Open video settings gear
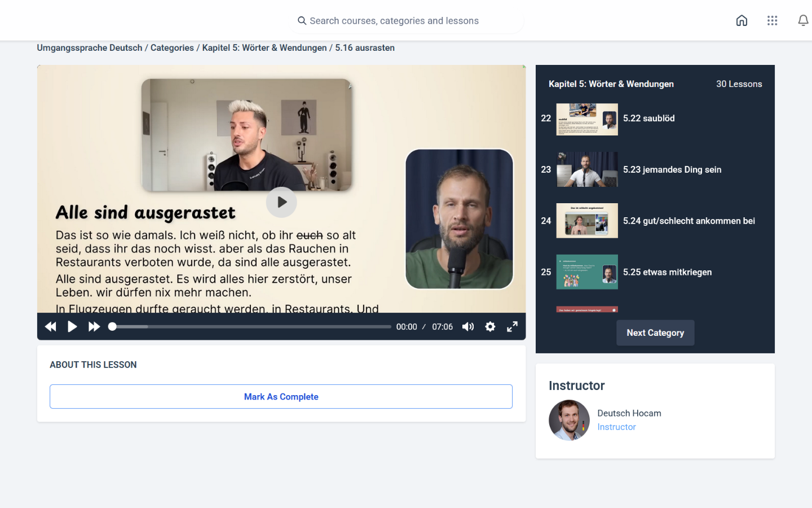Screen dimensions: 812x508 tap(490, 327)
